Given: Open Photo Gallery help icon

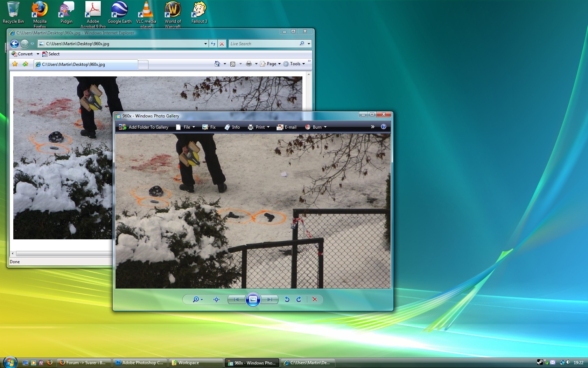Looking at the screenshot, I should (x=384, y=127).
